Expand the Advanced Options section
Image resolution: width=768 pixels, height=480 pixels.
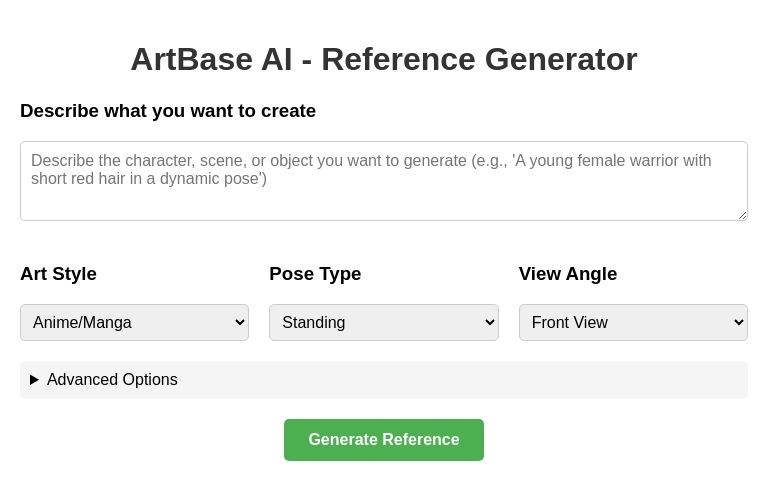112,380
